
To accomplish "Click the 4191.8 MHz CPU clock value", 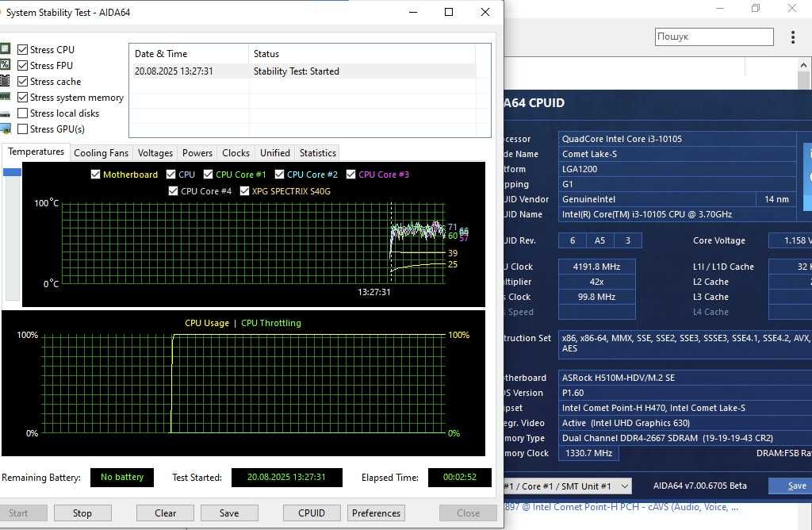I will (596, 267).
